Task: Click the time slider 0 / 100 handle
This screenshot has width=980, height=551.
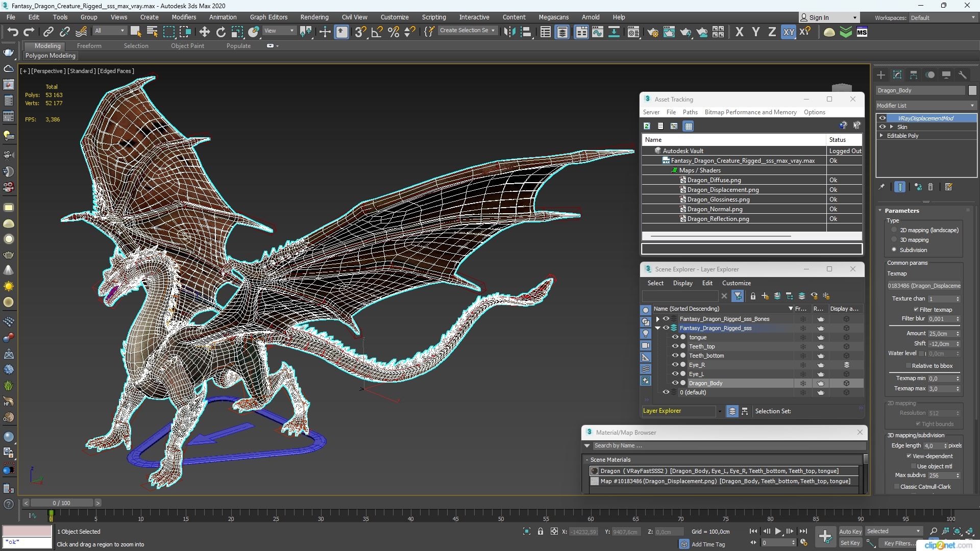Action: [x=61, y=503]
